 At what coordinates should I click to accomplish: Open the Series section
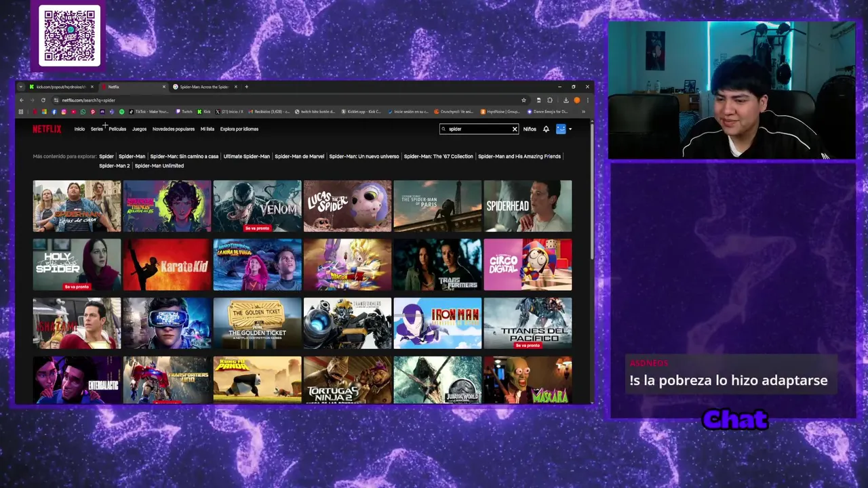[x=97, y=129]
